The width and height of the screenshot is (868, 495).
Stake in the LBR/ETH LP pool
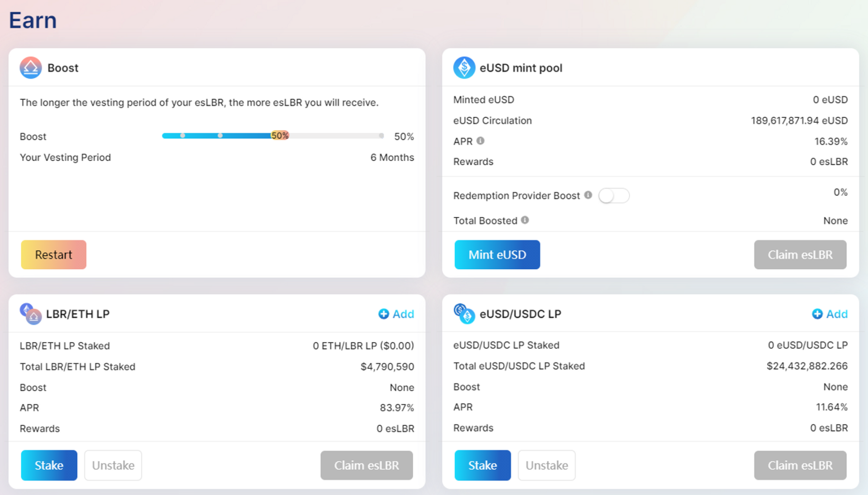[49, 465]
